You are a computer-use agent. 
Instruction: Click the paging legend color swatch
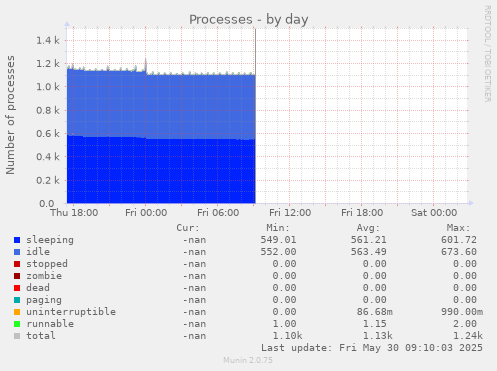point(17,300)
